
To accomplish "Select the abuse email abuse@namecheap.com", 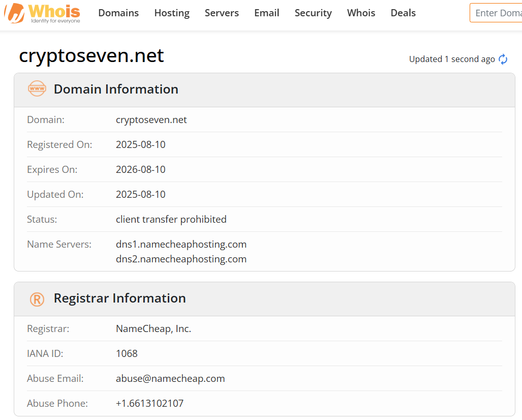I will pyautogui.click(x=170, y=379).
